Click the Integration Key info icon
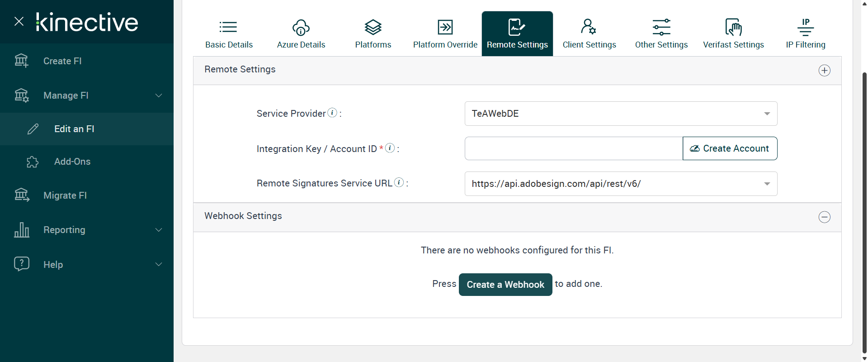 pos(390,148)
